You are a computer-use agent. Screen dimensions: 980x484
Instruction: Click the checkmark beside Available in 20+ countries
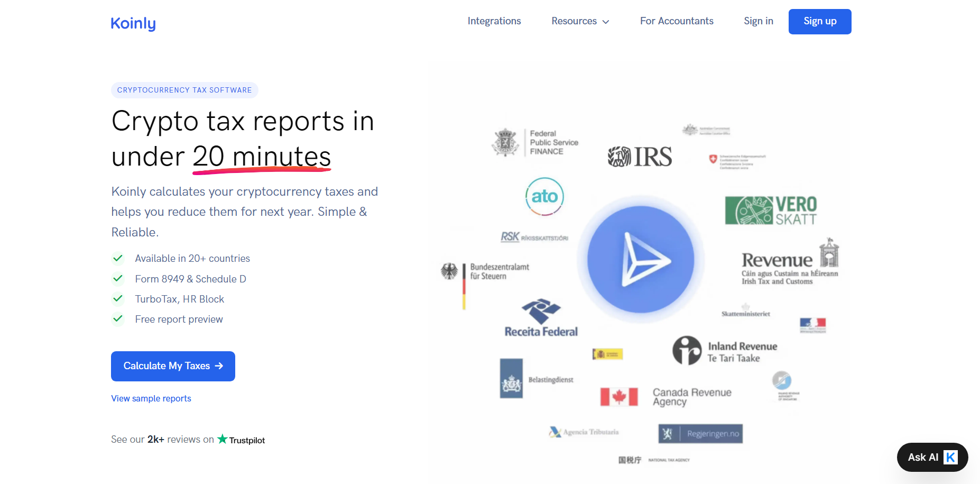pos(118,258)
